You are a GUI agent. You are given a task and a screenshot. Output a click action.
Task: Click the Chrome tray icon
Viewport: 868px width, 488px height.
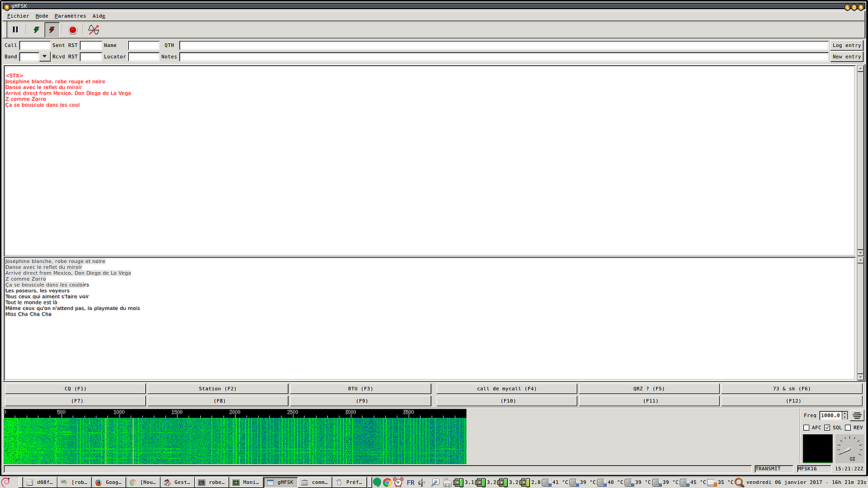[387, 482]
